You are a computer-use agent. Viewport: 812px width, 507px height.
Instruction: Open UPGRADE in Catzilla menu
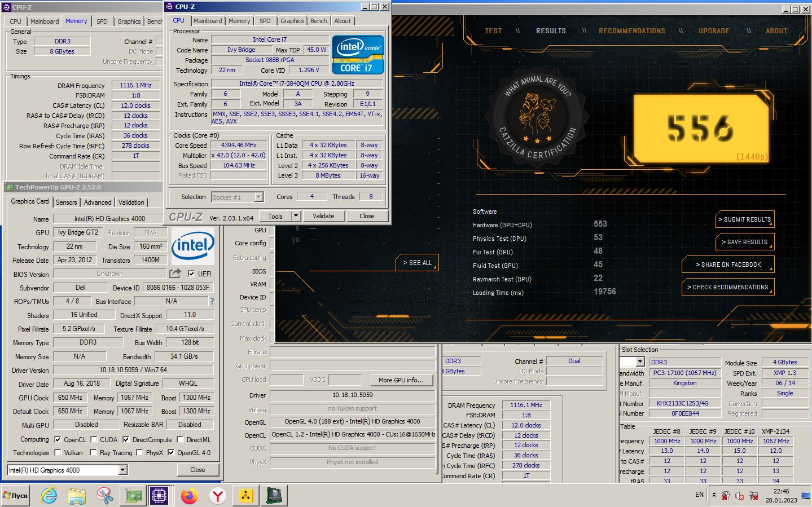(714, 31)
